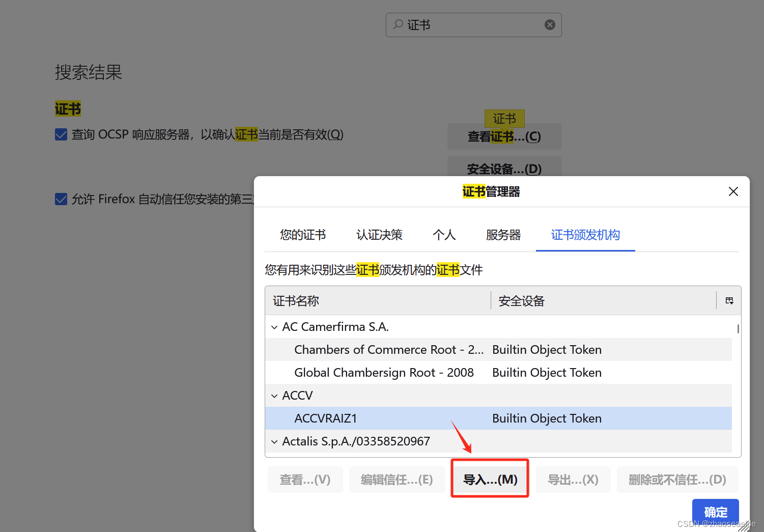Switch to the 个人 tab
This screenshot has height=532, width=764.
point(444,235)
